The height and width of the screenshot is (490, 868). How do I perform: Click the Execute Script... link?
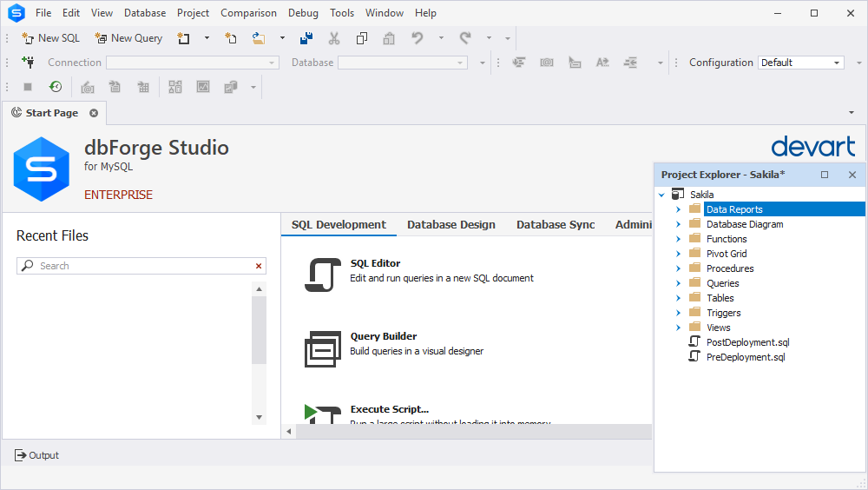[390, 409]
